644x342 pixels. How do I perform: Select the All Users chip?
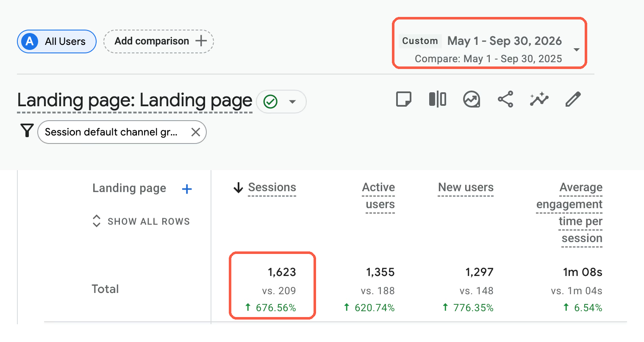57,41
